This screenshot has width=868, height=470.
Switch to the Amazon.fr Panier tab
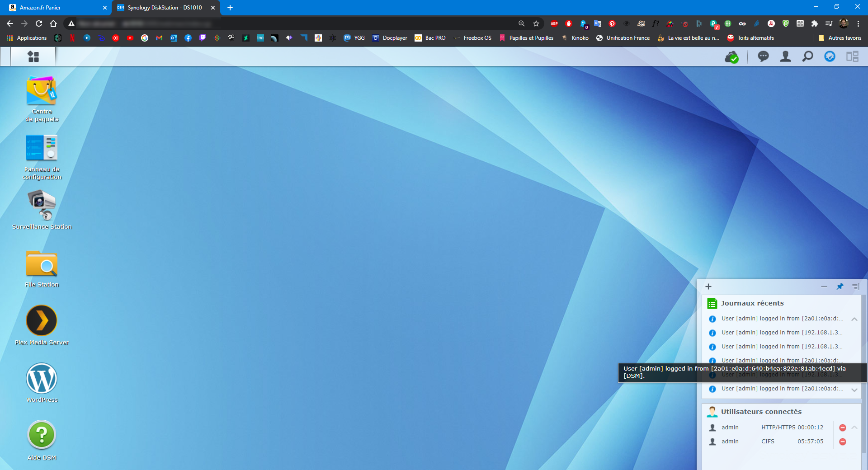pos(54,8)
